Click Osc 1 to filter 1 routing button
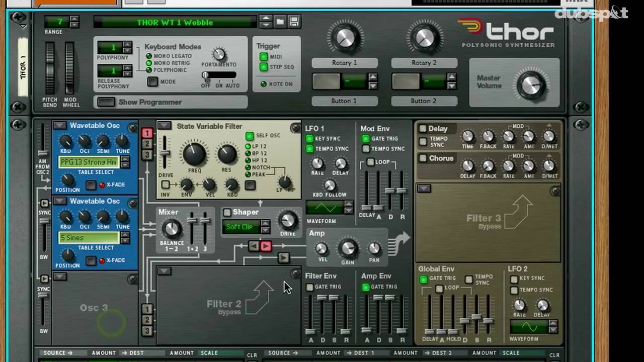The width and height of the screenshot is (644, 362). (147, 133)
